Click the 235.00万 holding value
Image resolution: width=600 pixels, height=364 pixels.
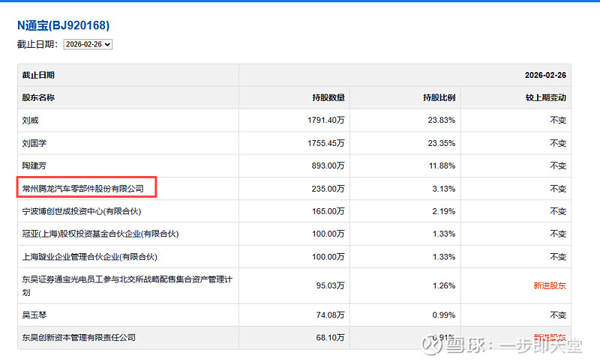click(x=328, y=189)
